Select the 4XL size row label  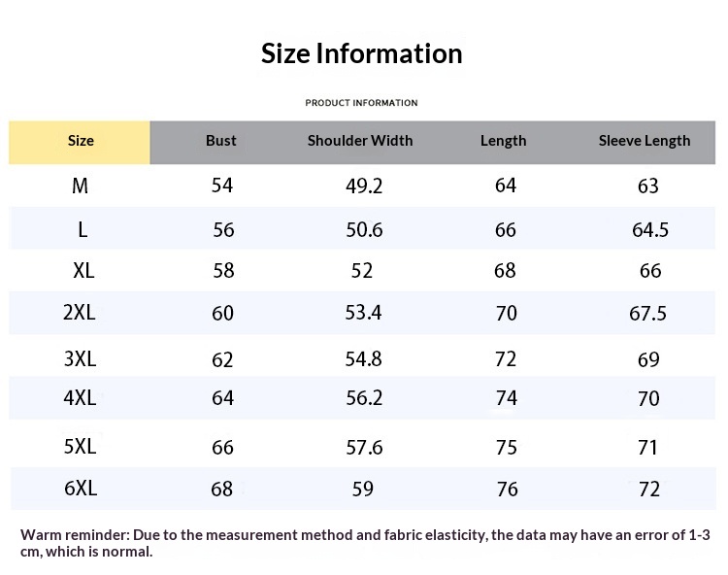(x=80, y=398)
